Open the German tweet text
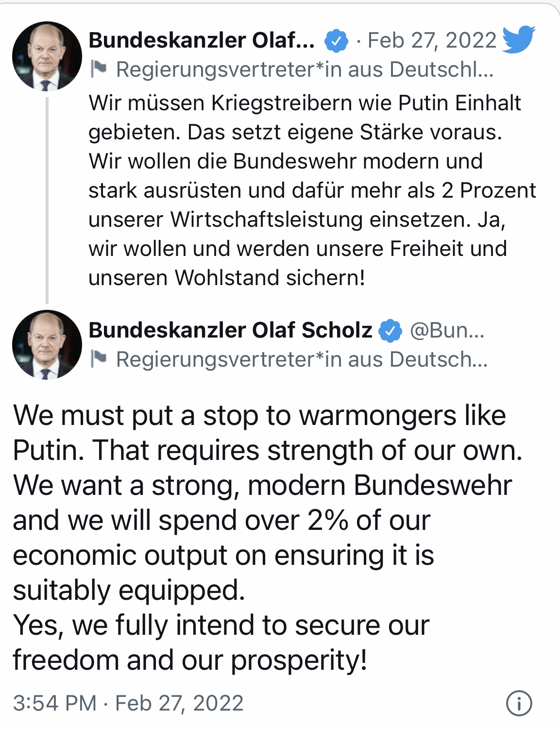This screenshot has width=560, height=729. (312, 190)
